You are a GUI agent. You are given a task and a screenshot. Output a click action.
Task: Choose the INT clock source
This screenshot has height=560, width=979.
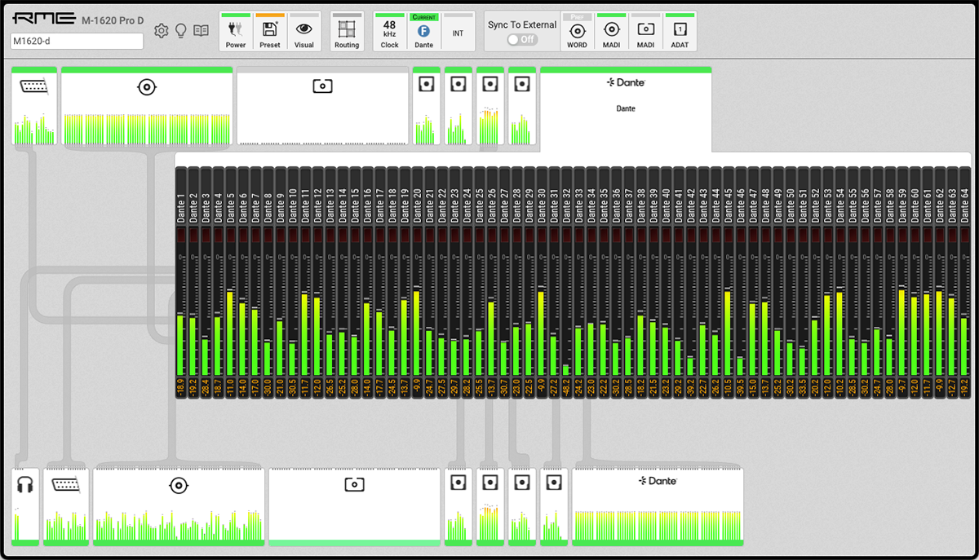(x=458, y=32)
